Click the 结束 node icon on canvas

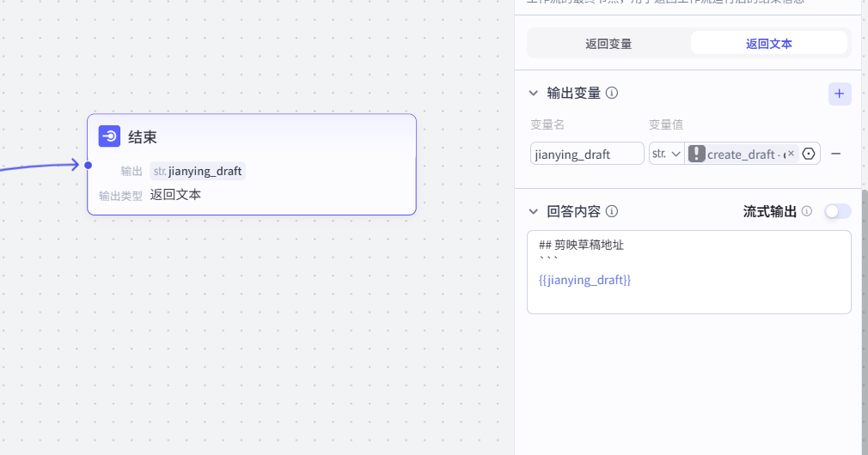pos(109,136)
